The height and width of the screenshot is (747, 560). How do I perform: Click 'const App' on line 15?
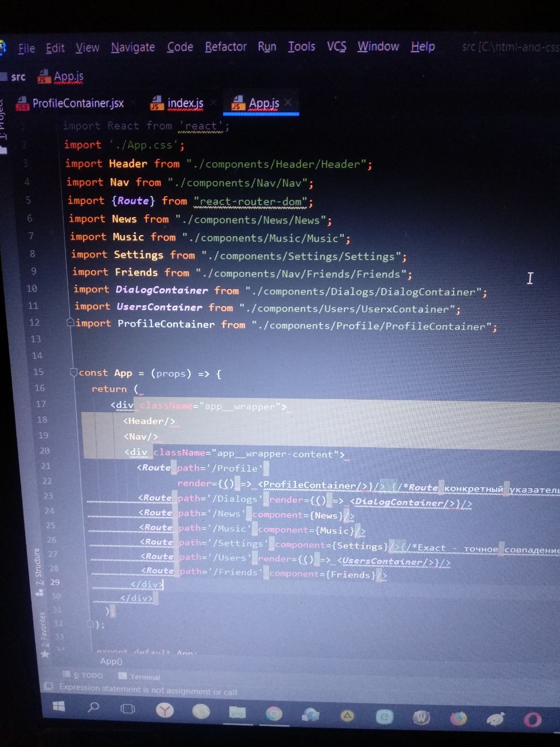(106, 373)
